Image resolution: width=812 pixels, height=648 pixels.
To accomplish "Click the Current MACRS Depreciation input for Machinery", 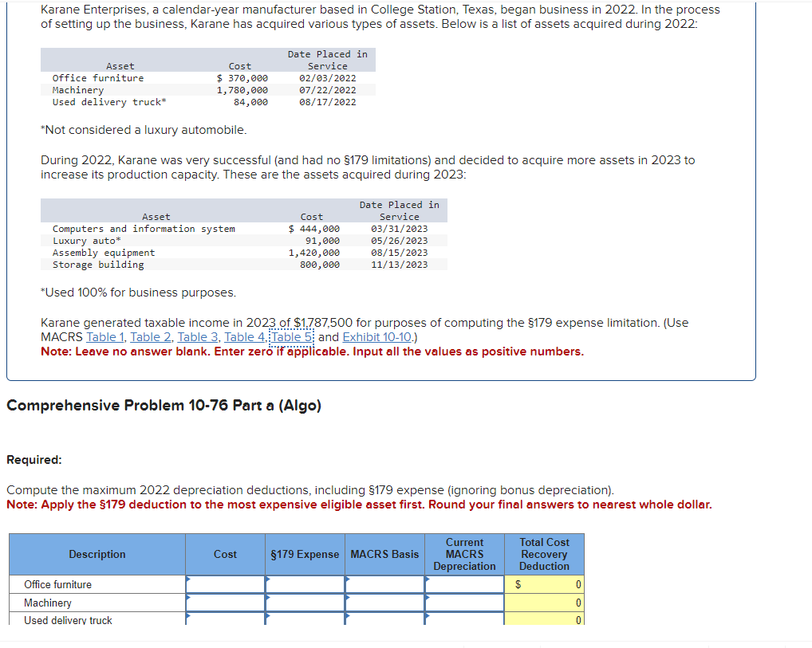I will [x=464, y=603].
